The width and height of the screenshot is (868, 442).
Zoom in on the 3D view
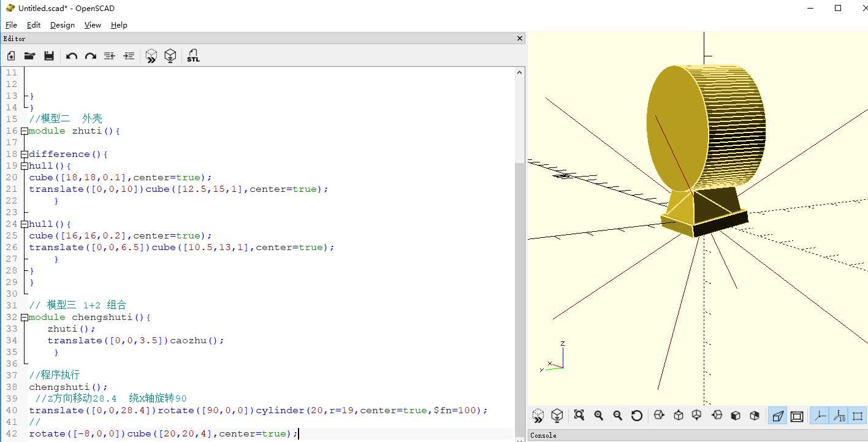599,416
